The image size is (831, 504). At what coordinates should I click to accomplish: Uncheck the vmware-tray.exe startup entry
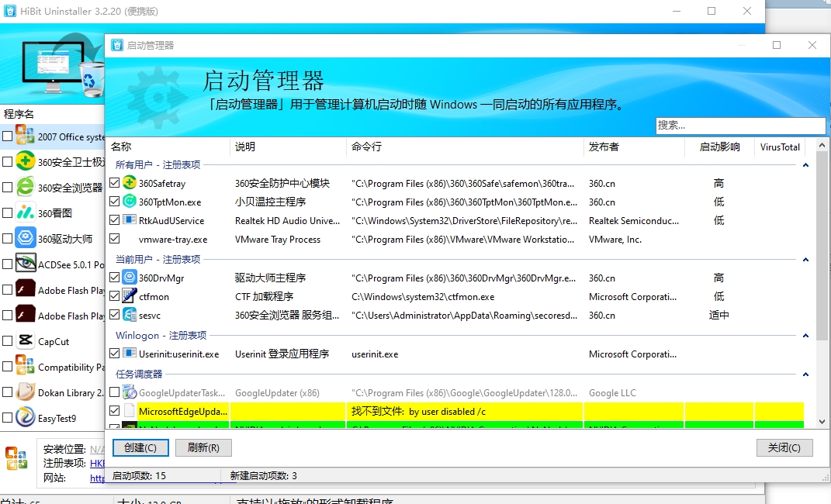tap(115, 240)
